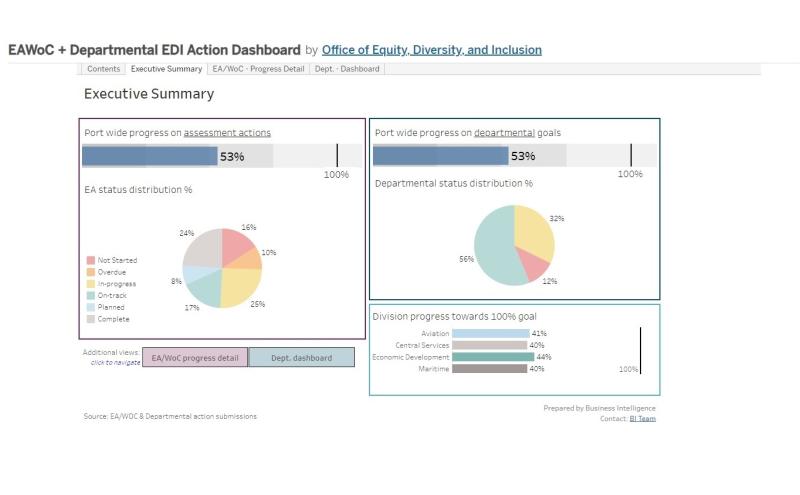The height and width of the screenshot is (495, 800).
Task: Select the 16% slice of EA pie
Action: click(x=236, y=246)
